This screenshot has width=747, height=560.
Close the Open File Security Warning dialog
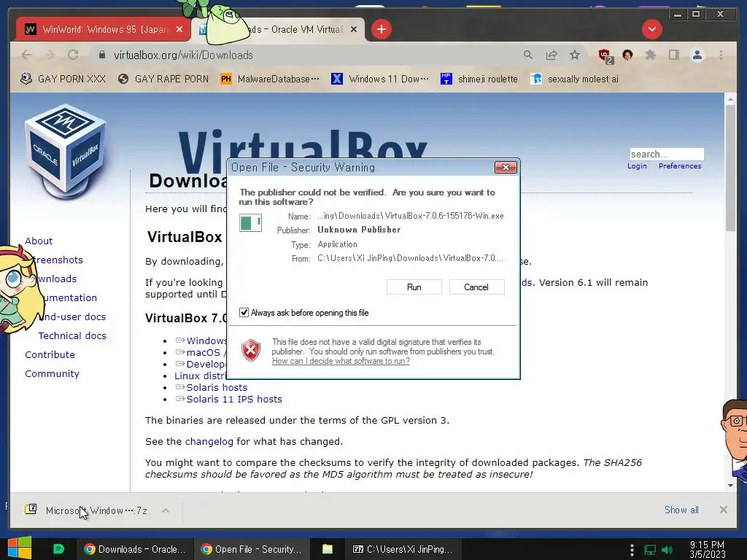point(506,167)
